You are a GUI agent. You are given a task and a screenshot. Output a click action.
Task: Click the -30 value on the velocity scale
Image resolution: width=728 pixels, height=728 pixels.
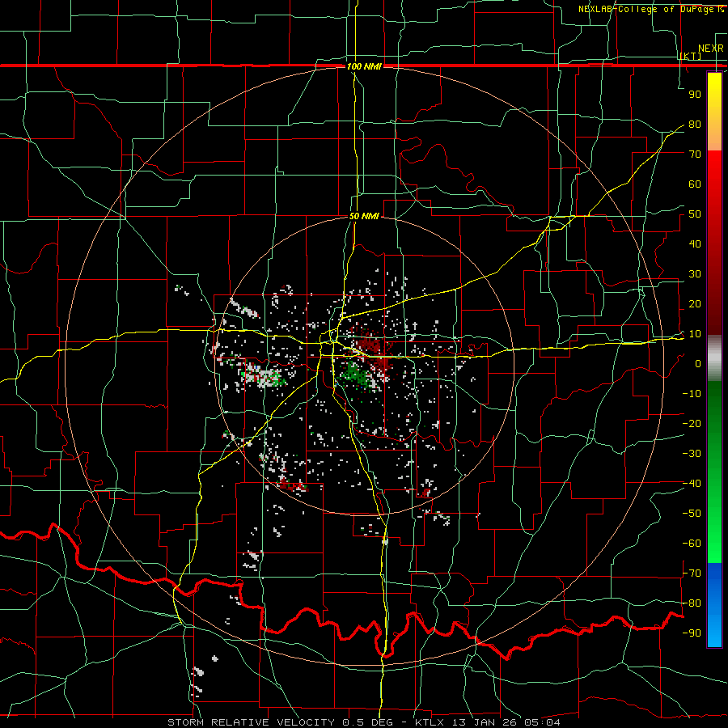692,454
